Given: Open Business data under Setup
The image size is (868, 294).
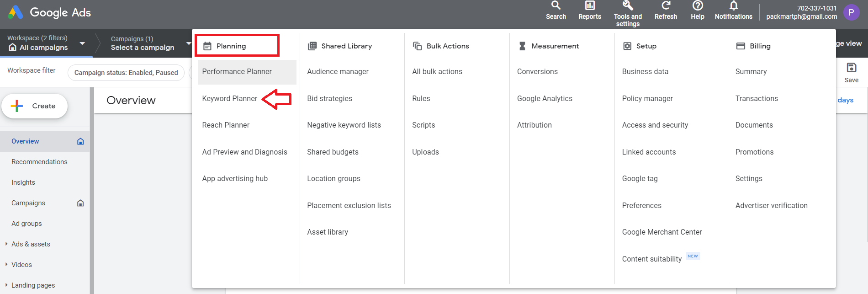Looking at the screenshot, I should click(645, 71).
